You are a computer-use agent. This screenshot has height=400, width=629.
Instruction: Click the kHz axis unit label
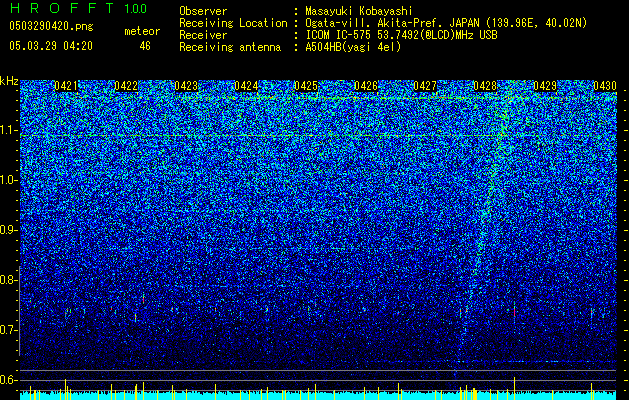(x=9, y=81)
